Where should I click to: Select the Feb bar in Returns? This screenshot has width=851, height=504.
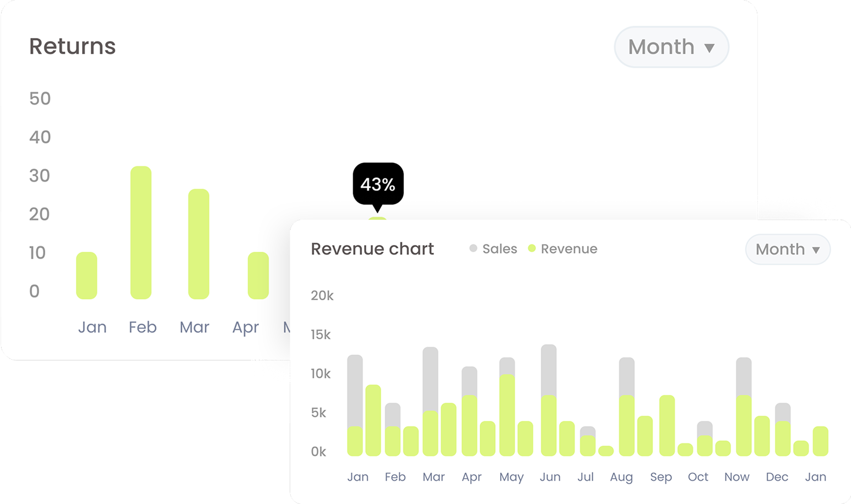(x=141, y=232)
